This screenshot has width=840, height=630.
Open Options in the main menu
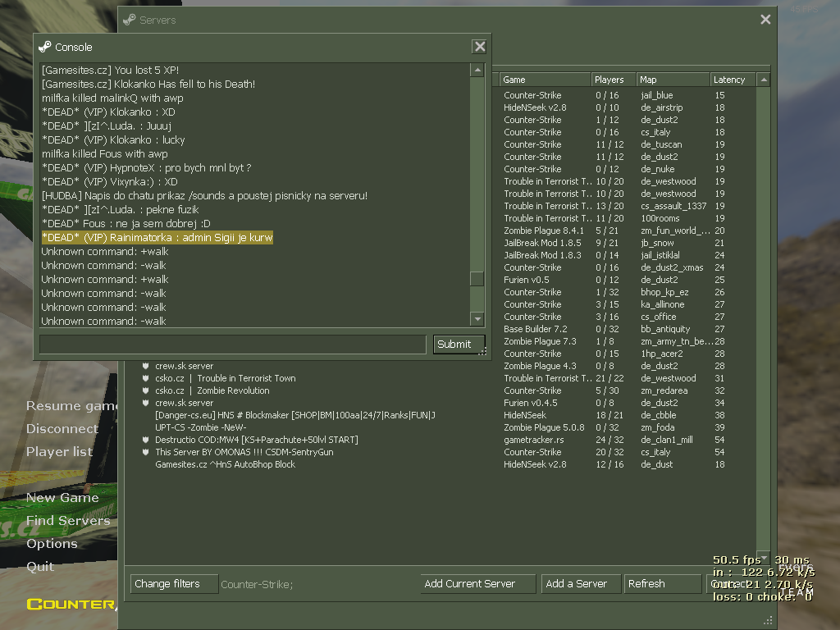tap(52, 543)
